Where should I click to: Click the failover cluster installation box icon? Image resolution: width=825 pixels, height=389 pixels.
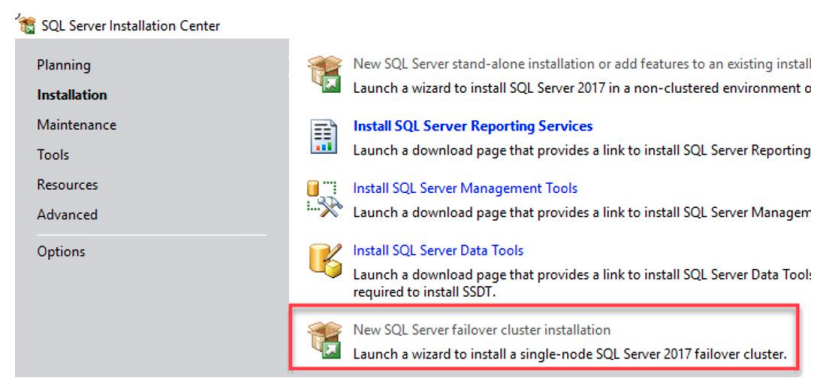[x=325, y=341]
